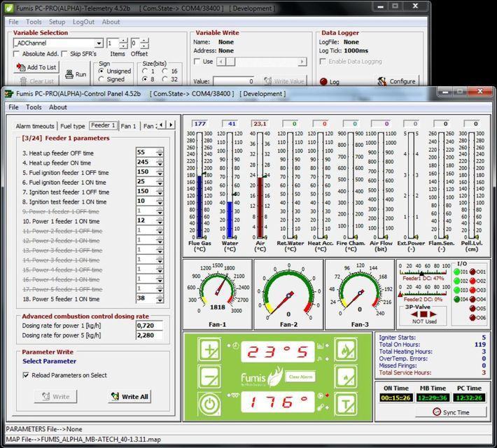Open the Fuel type tab
Screen dimensions: 497x448
click(x=73, y=126)
